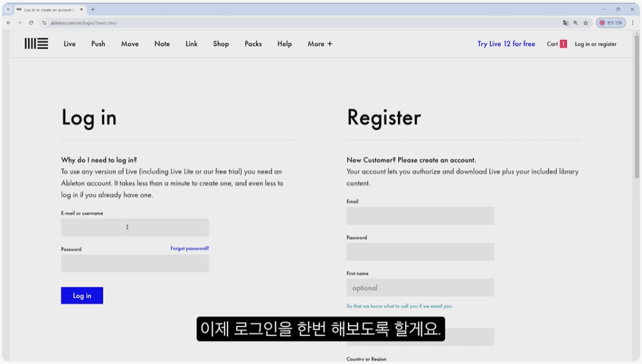Go to the Shop menu item
The width and height of the screenshot is (642, 364).
click(221, 44)
